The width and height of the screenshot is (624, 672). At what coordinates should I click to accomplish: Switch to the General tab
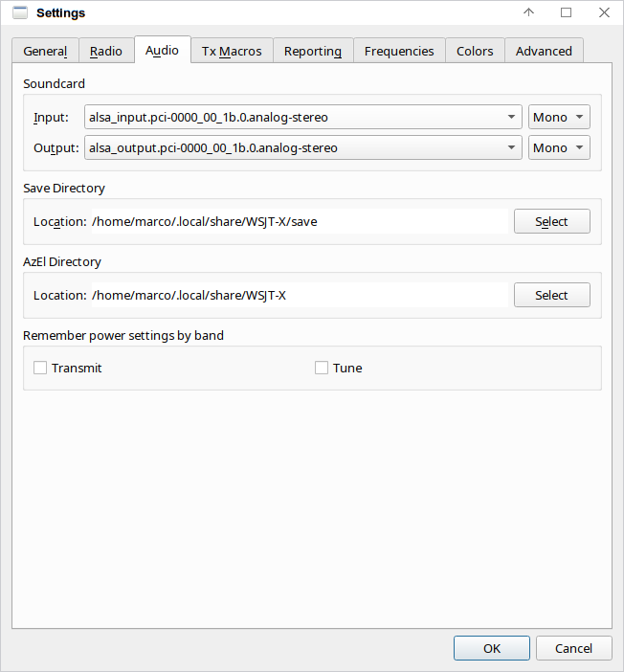click(45, 51)
